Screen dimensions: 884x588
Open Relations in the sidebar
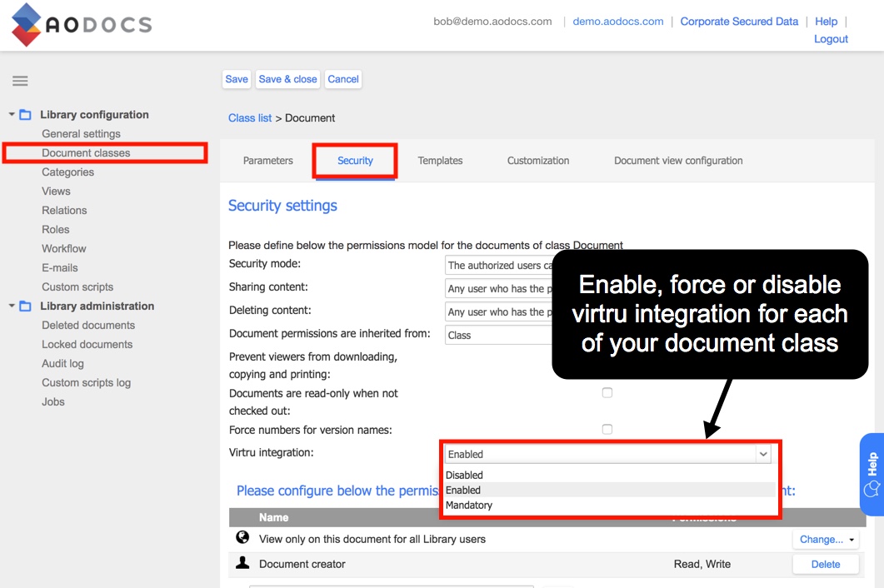click(x=64, y=210)
